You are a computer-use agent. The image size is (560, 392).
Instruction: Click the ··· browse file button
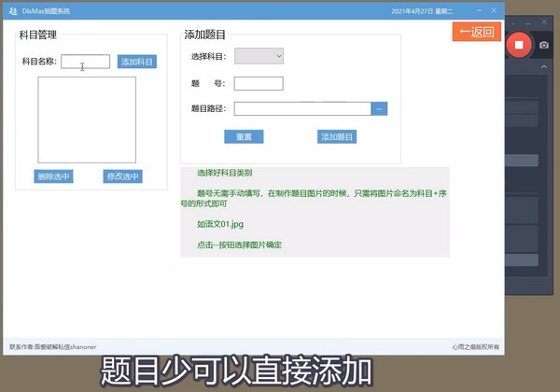click(x=379, y=108)
